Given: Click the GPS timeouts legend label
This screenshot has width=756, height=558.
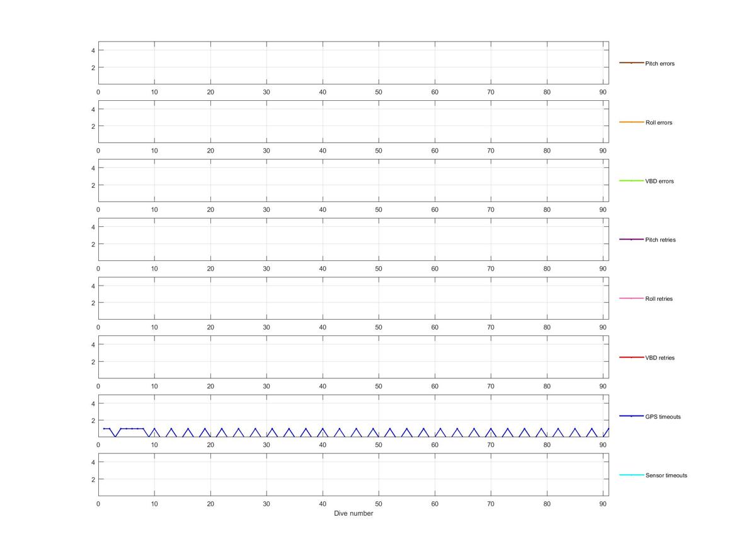Looking at the screenshot, I should click(x=663, y=417).
